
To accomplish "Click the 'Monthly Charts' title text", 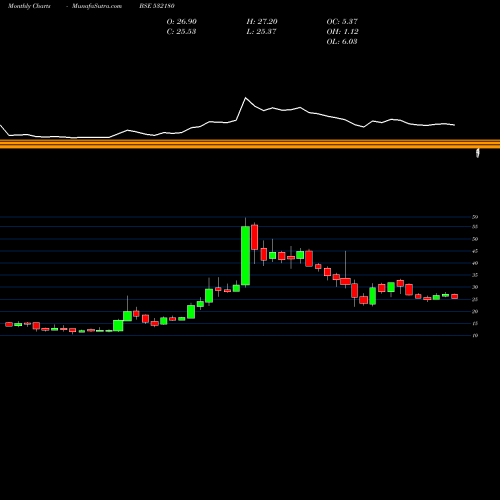I will point(29,6).
